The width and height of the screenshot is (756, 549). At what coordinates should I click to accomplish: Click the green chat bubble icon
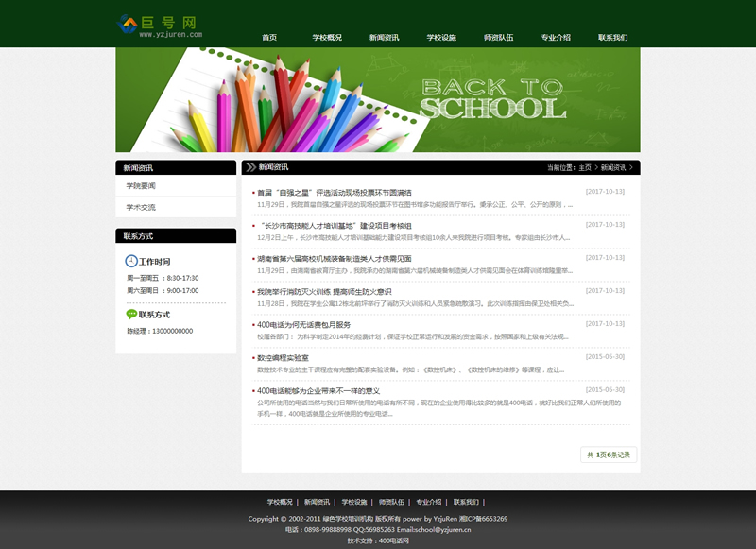(x=130, y=315)
